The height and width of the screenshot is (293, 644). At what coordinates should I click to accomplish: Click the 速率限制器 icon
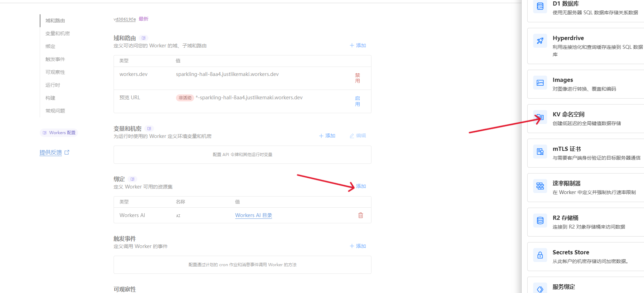540,186
